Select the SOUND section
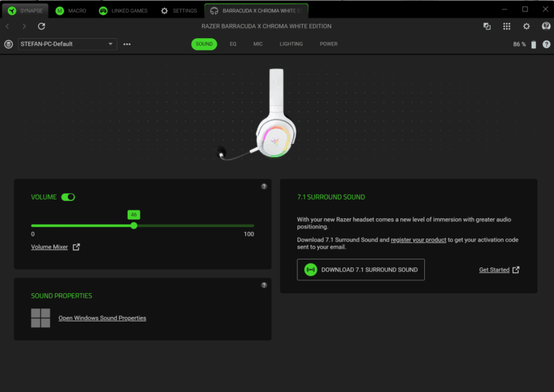 (x=204, y=44)
